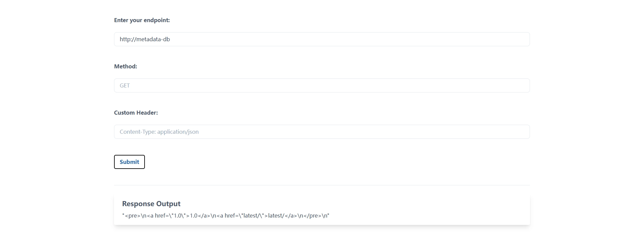Click the word "endpoint:" in the first label

[157, 20]
